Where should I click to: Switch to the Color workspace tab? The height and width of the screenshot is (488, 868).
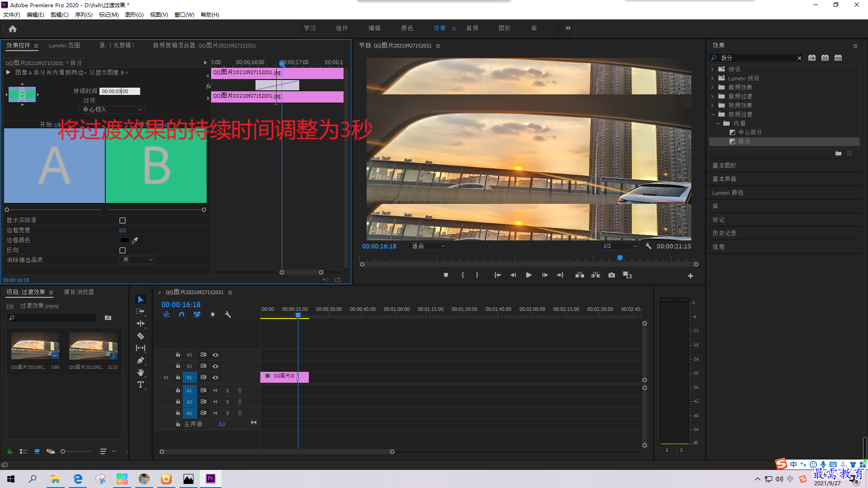tap(407, 28)
